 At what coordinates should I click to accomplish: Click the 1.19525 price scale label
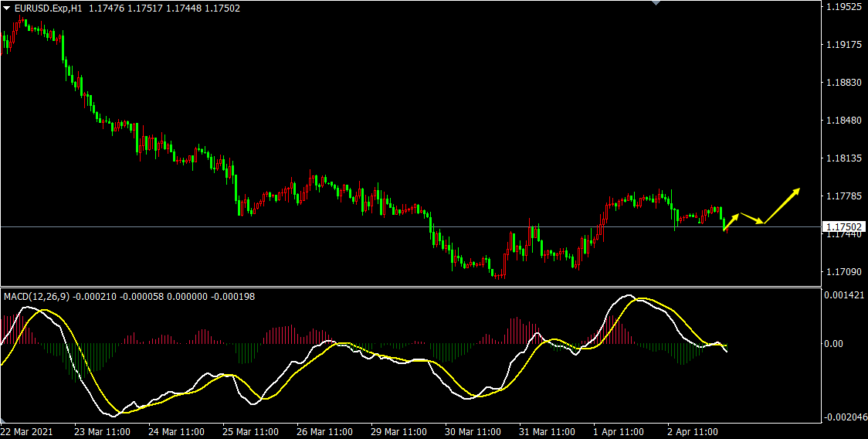click(843, 7)
